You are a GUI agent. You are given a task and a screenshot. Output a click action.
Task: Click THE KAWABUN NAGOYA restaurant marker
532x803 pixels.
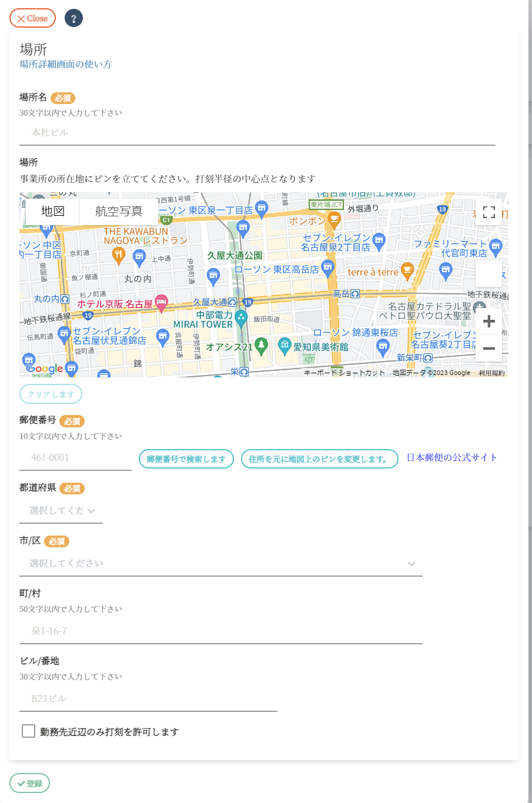[119, 253]
